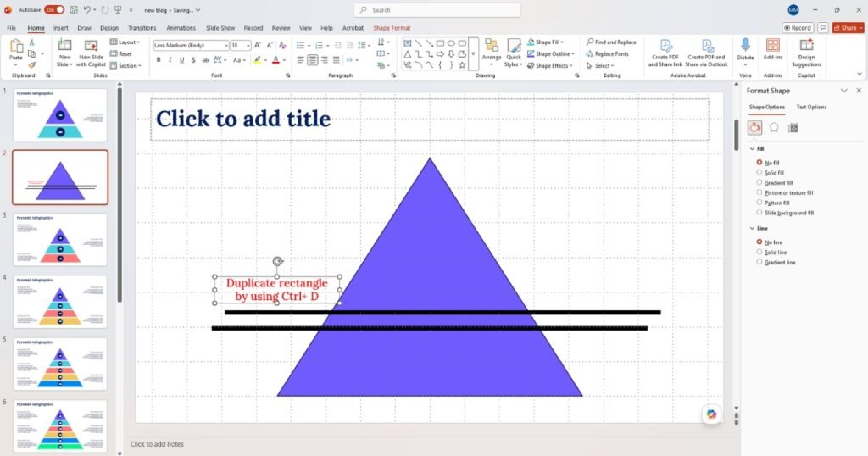
Task: Open the Shape Format tab
Action: tap(392, 28)
